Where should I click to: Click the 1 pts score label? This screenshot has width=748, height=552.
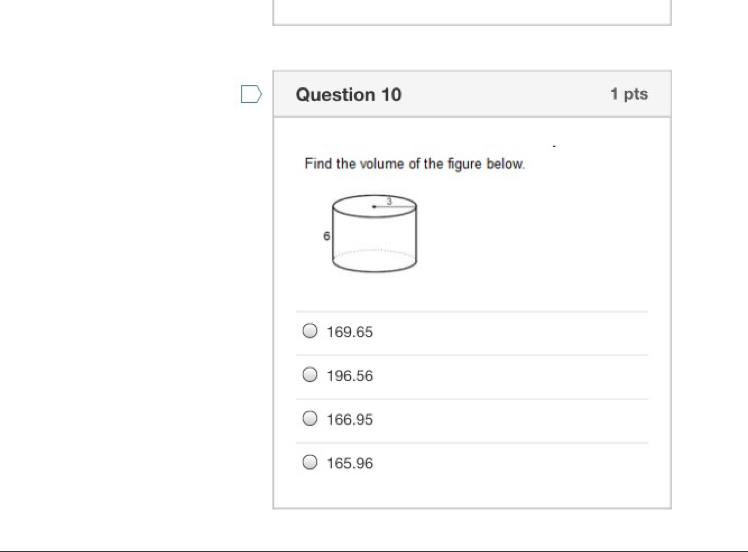click(x=629, y=94)
